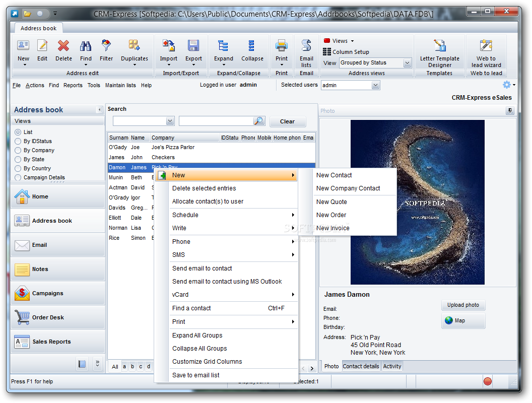
Task: Switch to Contact details tab
Action: click(x=361, y=366)
